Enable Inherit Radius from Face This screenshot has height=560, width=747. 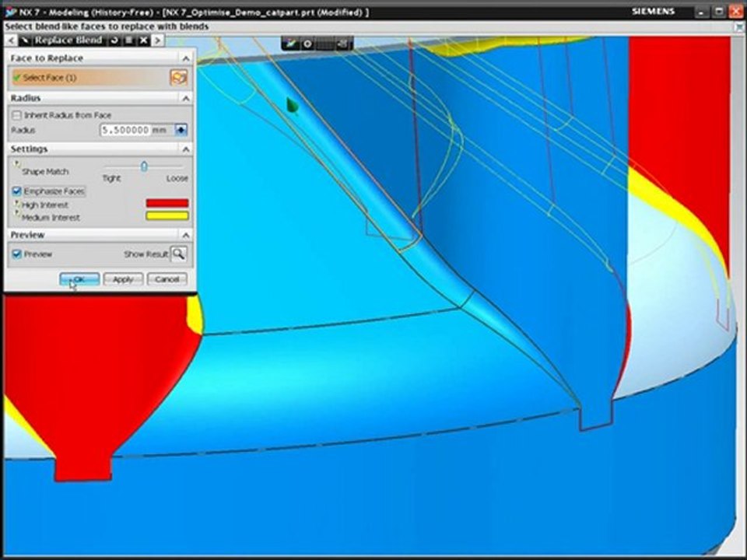(x=17, y=115)
